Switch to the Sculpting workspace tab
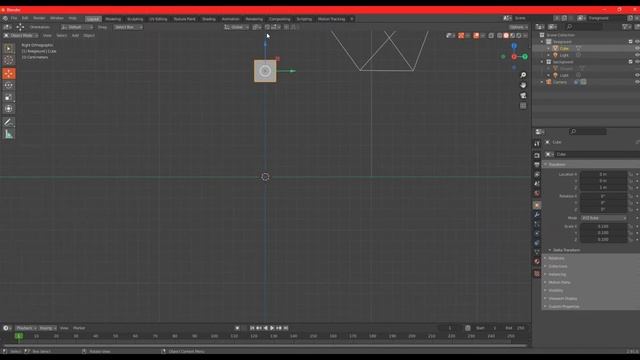The height and width of the screenshot is (360, 640). click(x=135, y=19)
